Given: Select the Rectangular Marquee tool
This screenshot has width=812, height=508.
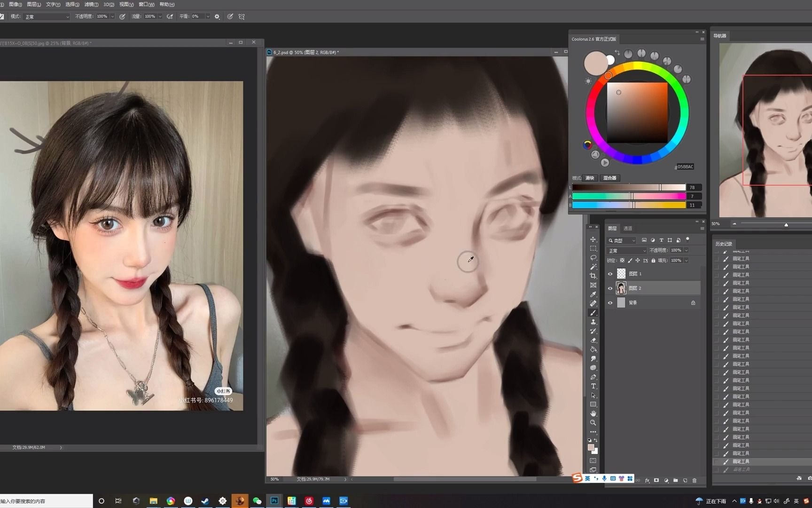Looking at the screenshot, I should point(593,248).
